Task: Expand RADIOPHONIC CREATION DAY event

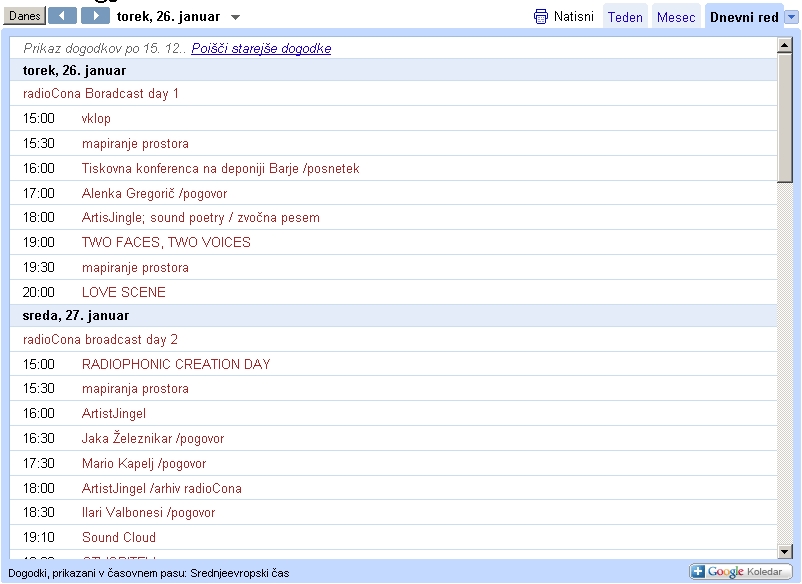Action: (x=176, y=365)
